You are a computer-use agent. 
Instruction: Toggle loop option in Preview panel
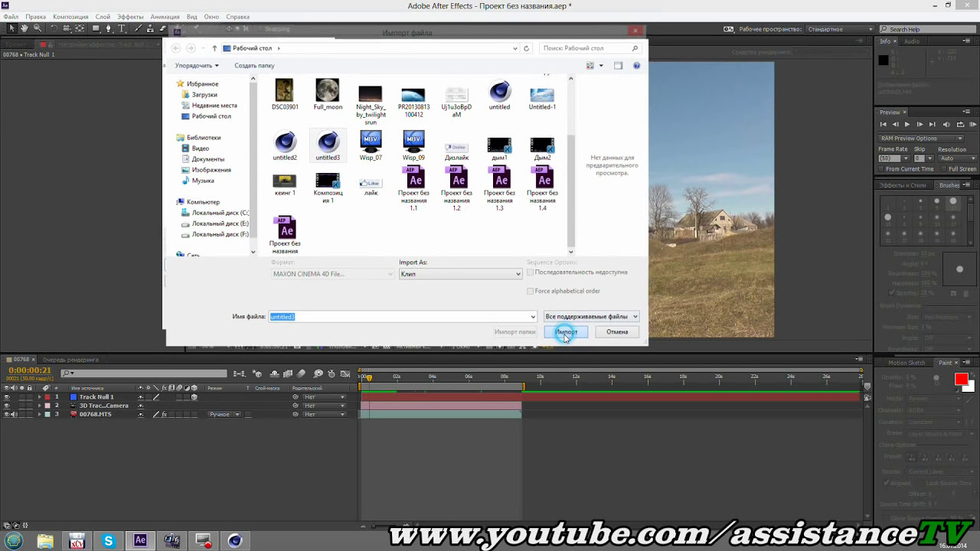(x=960, y=124)
